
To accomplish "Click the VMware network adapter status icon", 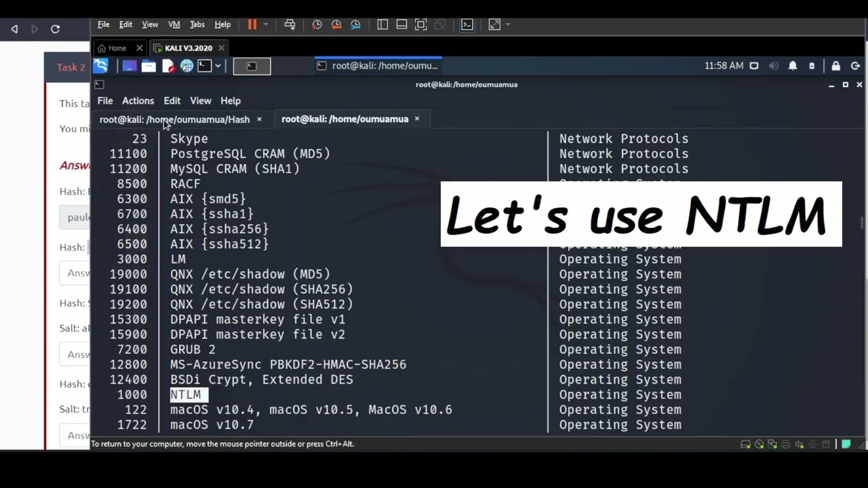I will click(772, 445).
